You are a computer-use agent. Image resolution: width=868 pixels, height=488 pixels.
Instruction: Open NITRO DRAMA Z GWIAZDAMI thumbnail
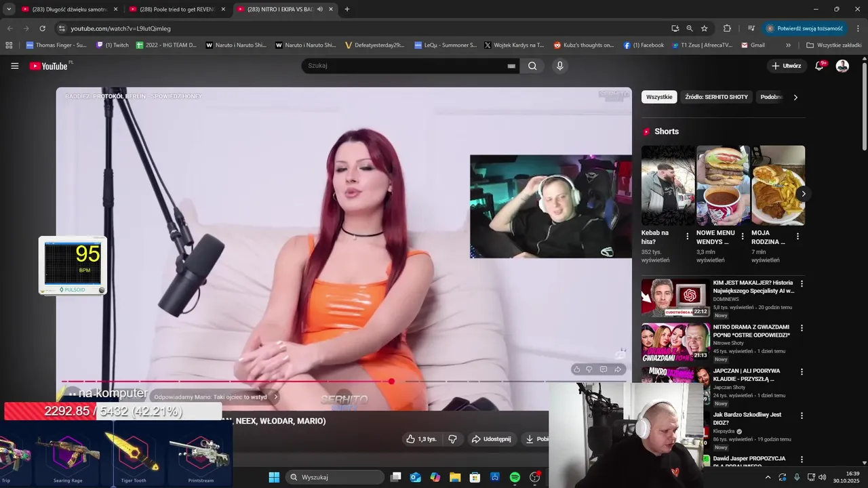coord(676,342)
